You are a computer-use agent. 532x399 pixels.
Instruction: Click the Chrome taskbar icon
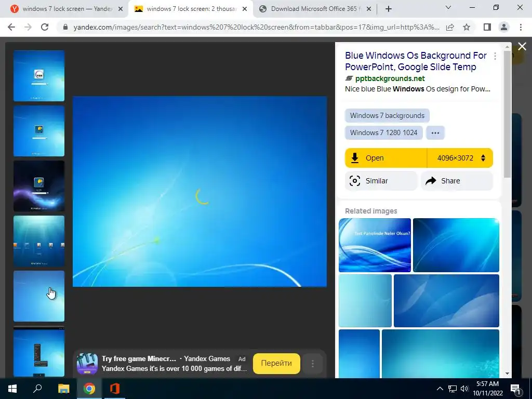[89, 389]
